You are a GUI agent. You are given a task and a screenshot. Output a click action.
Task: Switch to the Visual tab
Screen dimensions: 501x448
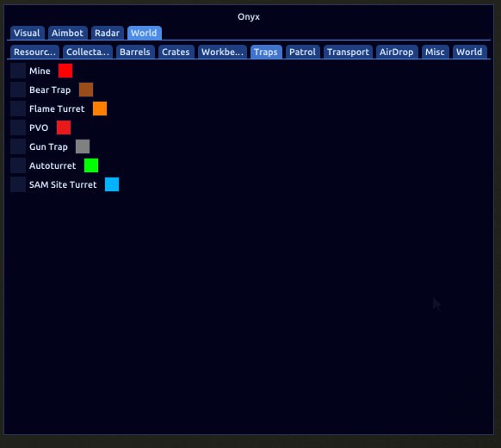(x=28, y=33)
